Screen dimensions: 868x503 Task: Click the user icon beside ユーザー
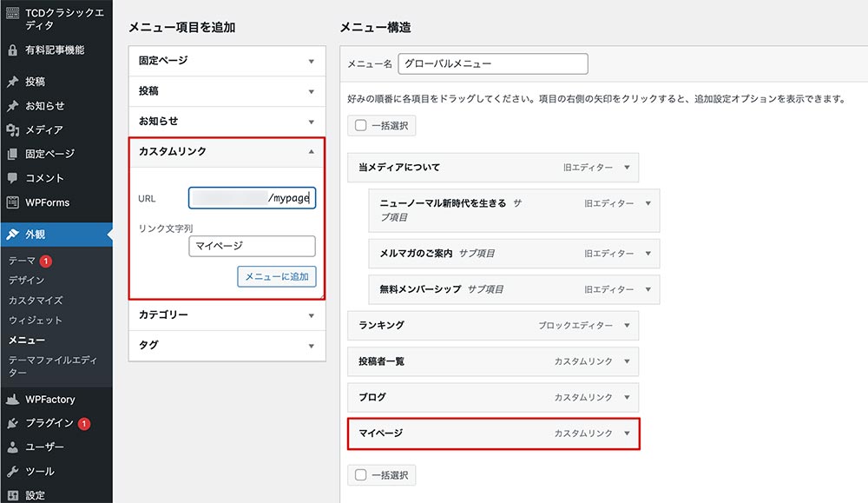pyautogui.click(x=12, y=447)
